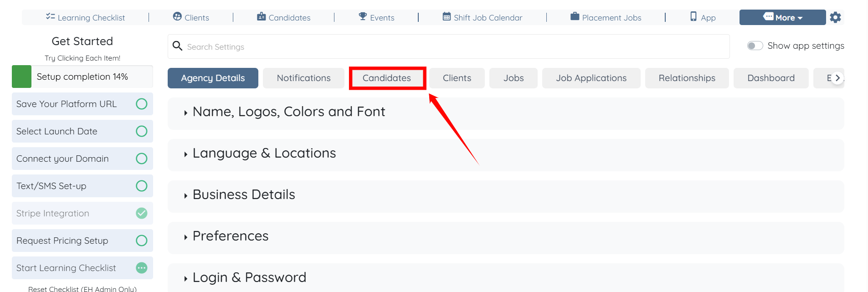Click Reset Checklist link

pos(82,289)
